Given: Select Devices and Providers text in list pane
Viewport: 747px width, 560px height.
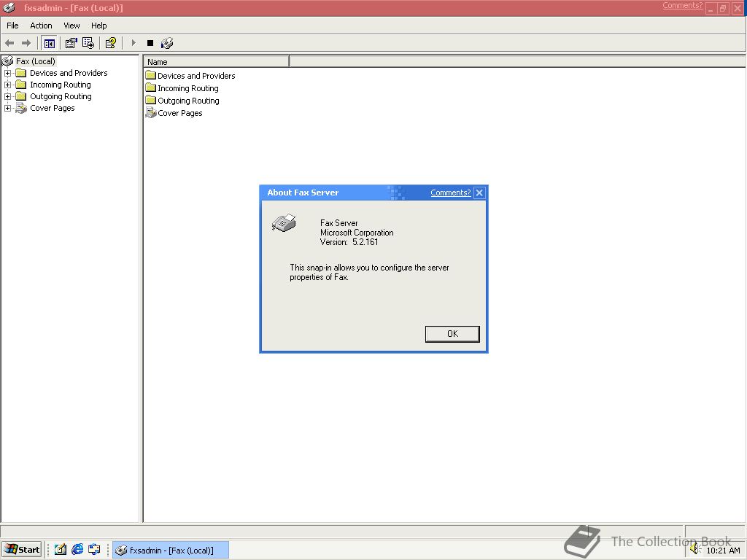Looking at the screenshot, I should pos(196,76).
